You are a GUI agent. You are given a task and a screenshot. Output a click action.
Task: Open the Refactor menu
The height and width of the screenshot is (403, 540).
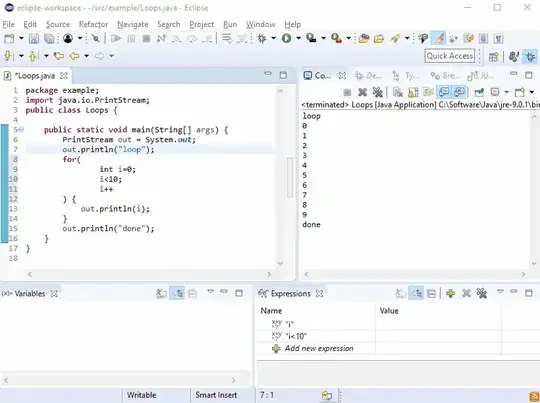coord(93,24)
